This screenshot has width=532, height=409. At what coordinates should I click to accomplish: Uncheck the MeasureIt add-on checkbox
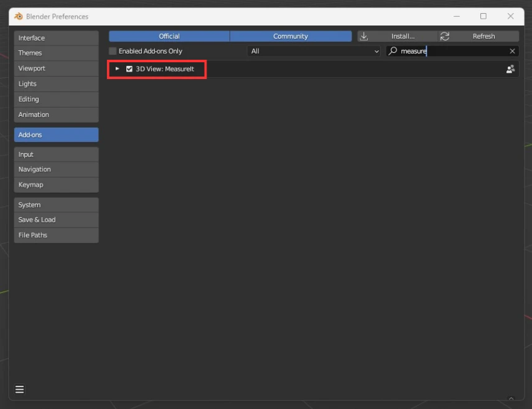point(129,69)
